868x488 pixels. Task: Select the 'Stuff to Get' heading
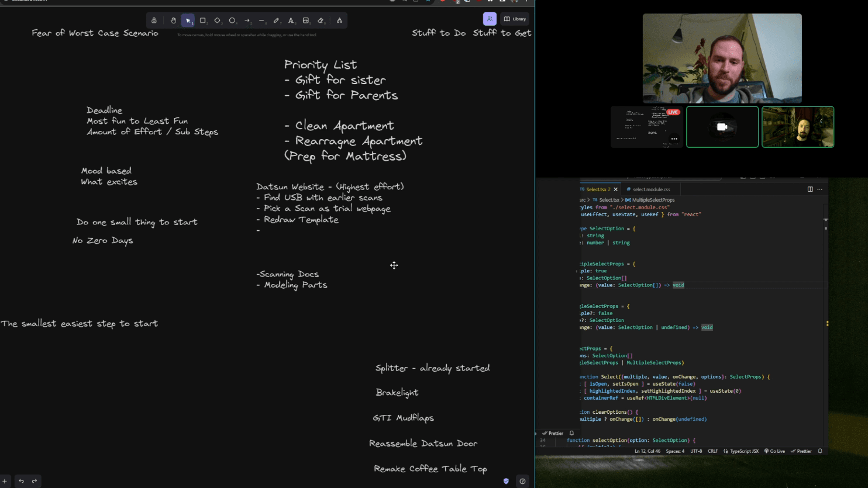(502, 33)
